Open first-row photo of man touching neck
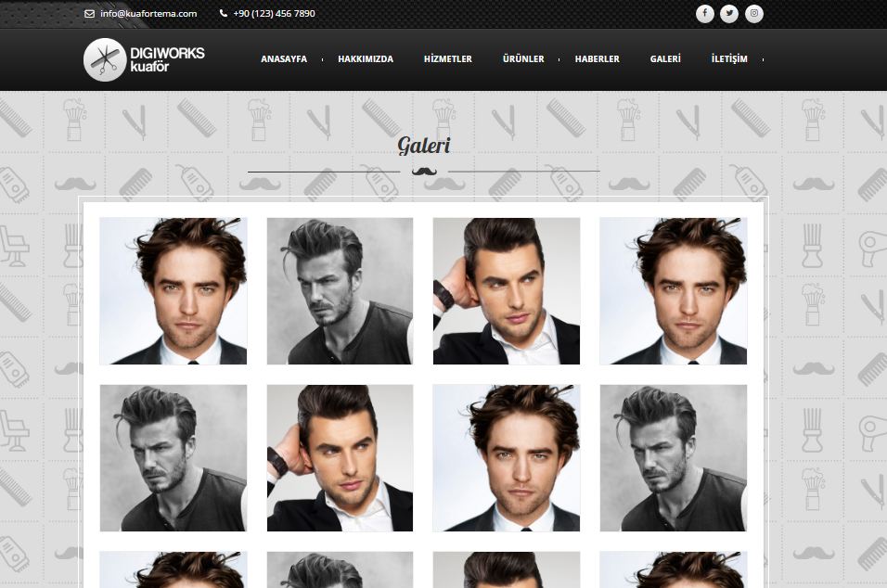Image resolution: width=887 pixels, height=588 pixels. pyautogui.click(x=507, y=291)
